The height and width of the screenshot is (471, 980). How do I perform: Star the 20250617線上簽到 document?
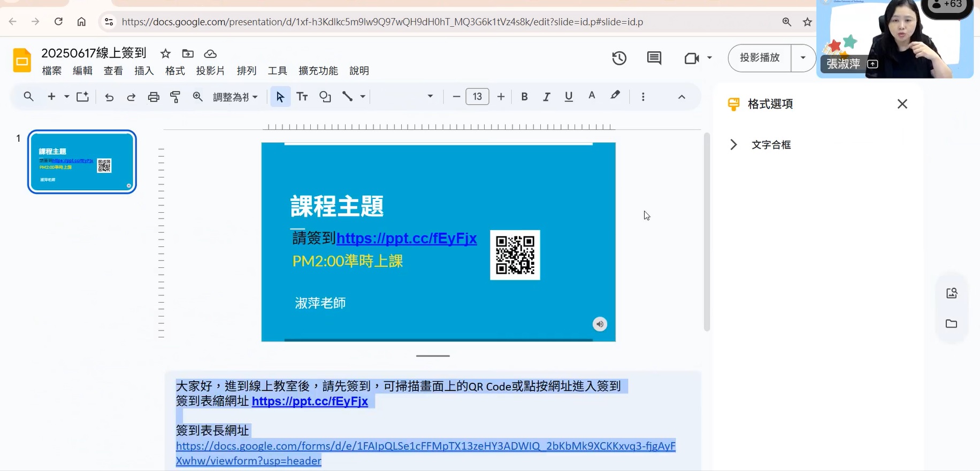click(165, 53)
